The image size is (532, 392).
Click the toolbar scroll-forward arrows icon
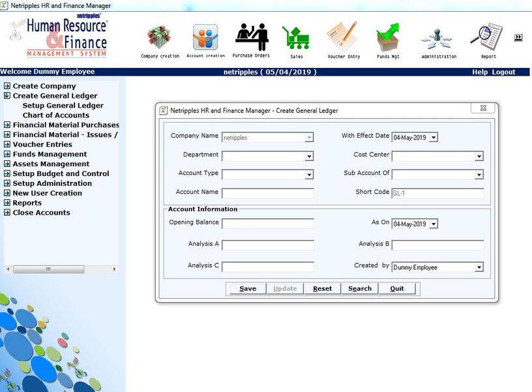[518, 37]
